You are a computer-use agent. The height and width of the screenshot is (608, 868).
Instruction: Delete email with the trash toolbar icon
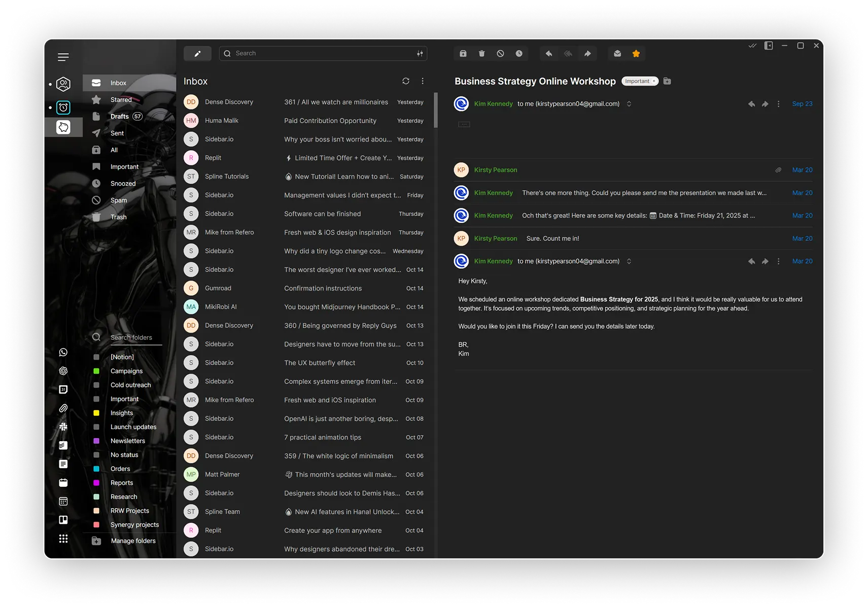(481, 53)
